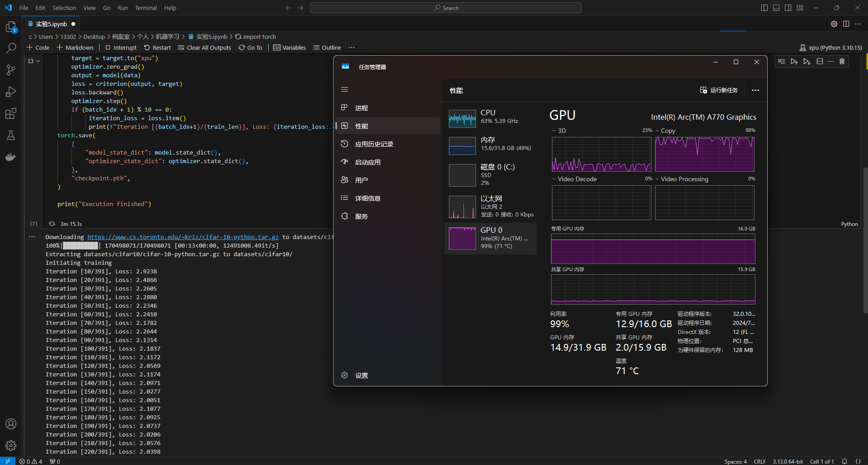Switch to 进程 page in Task Manager
This screenshot has width=868, height=465.
[x=362, y=108]
